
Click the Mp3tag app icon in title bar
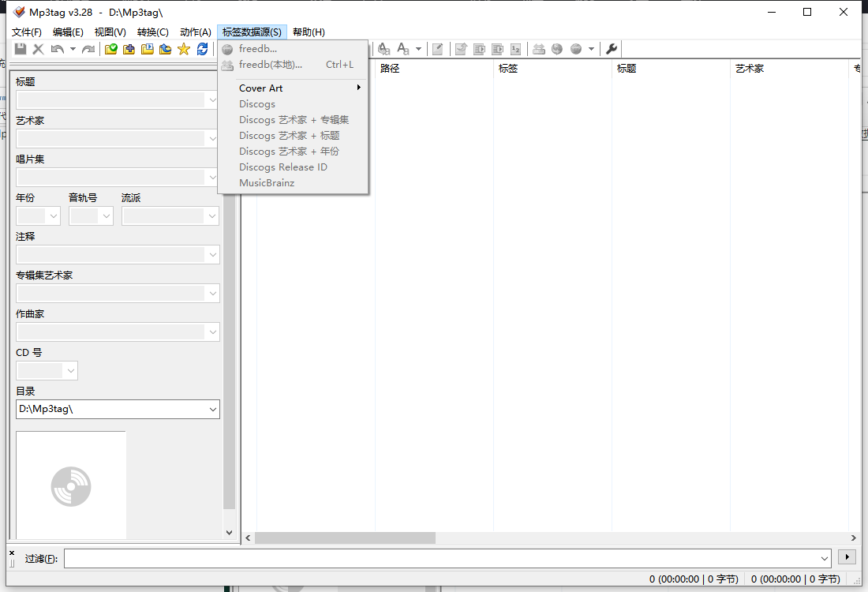pyautogui.click(x=20, y=12)
